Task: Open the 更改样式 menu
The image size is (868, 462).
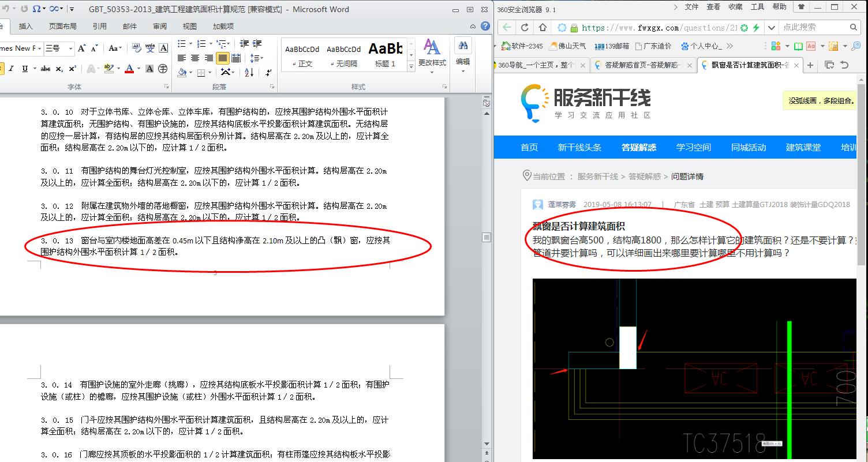Action: point(432,55)
